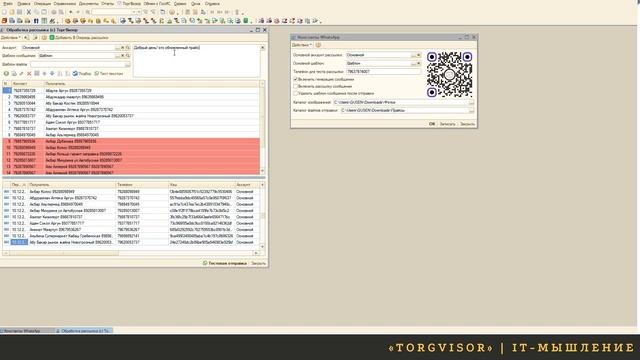Click OK in Константы WhatsApp window

[x=432, y=124]
